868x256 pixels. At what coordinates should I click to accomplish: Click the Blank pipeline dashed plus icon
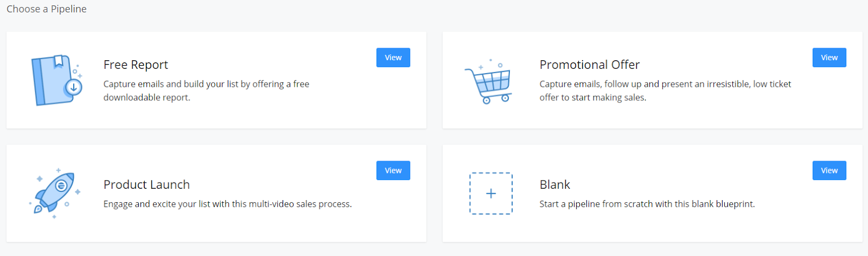click(490, 194)
